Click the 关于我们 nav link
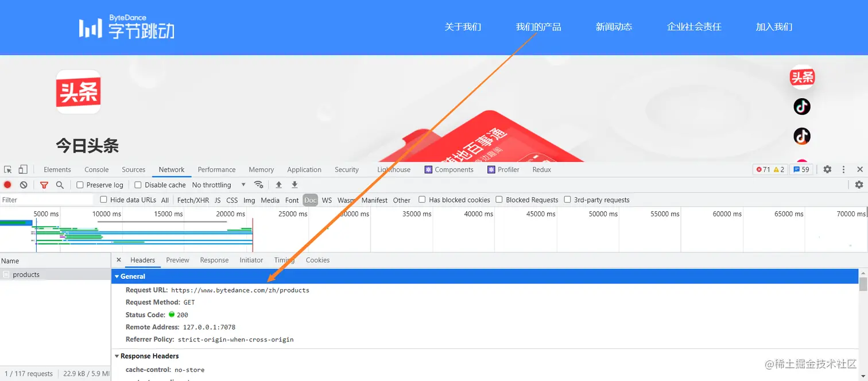Viewport: 868px width, 381px height. pos(463,27)
